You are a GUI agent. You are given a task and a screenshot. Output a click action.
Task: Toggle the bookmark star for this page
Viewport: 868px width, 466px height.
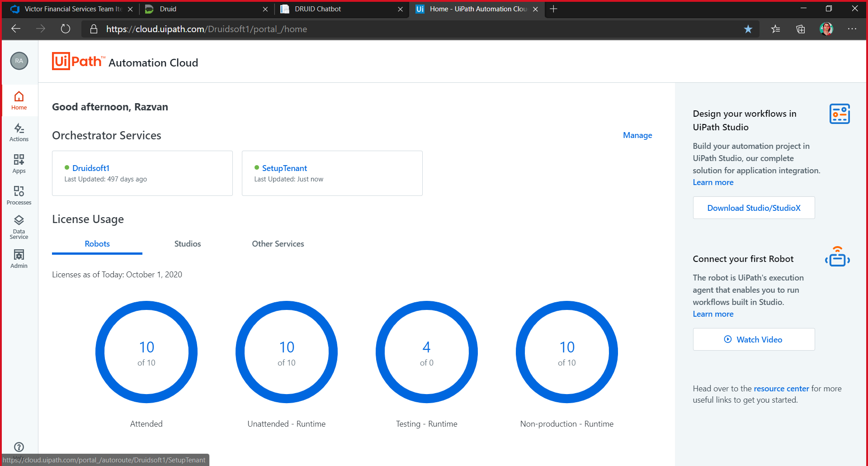(748, 29)
